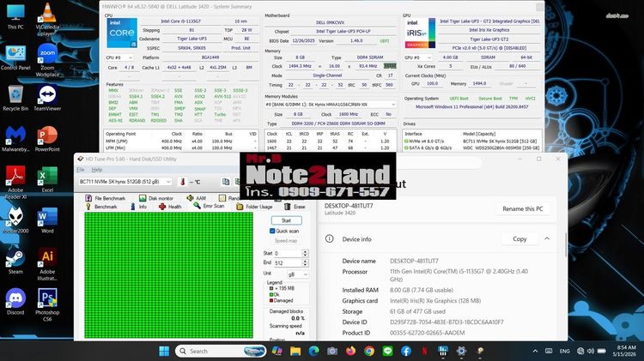The width and height of the screenshot is (644, 361).
Task: Switch to HWiNFO taskbar icon
Action: pos(443,352)
